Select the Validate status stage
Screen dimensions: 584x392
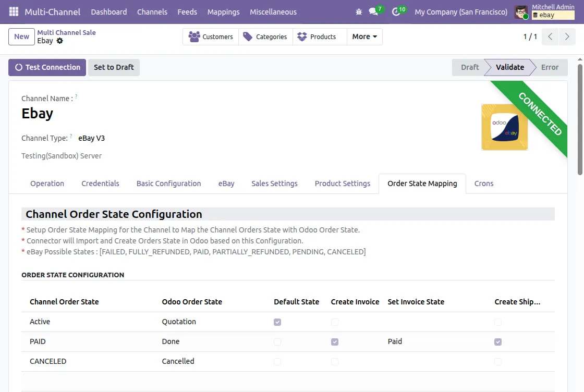click(x=510, y=67)
